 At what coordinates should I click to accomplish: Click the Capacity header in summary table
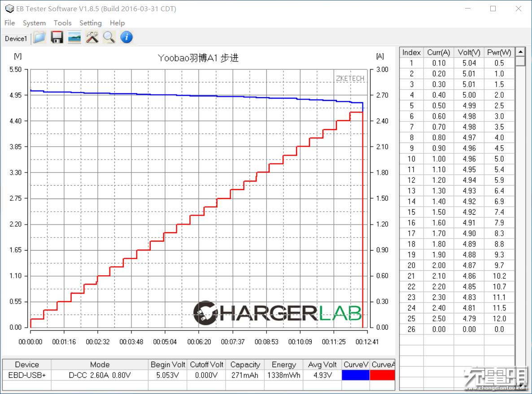(245, 364)
